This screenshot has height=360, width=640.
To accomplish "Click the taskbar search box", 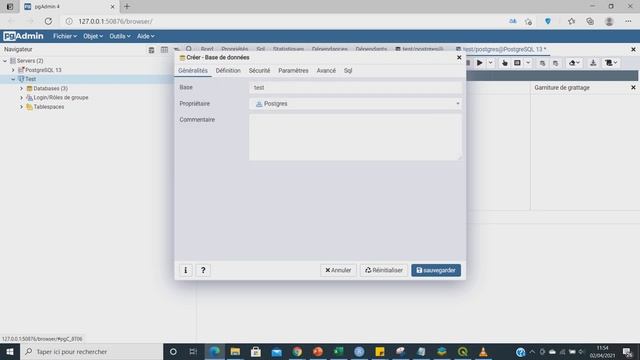I will (91, 351).
